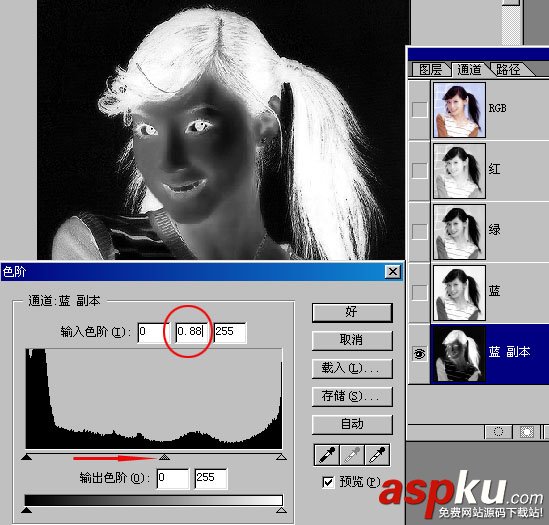Click save selection as channel icon
The image size is (549, 525).
526,431
